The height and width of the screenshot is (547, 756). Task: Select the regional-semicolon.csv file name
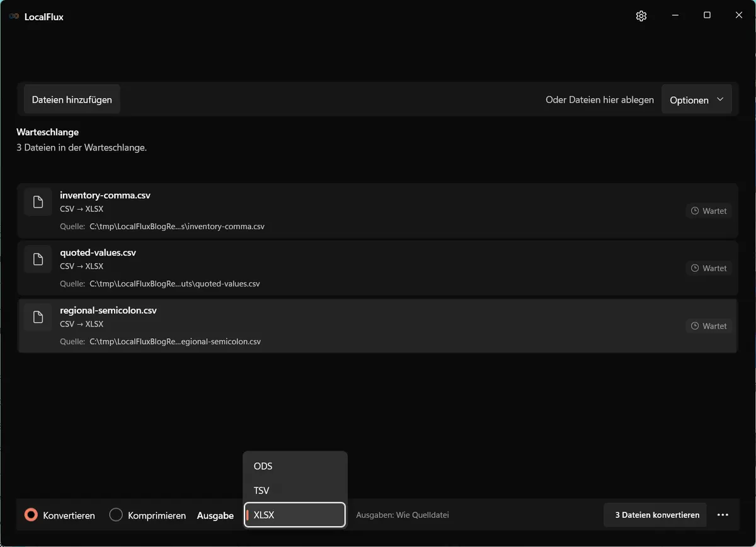(108, 310)
